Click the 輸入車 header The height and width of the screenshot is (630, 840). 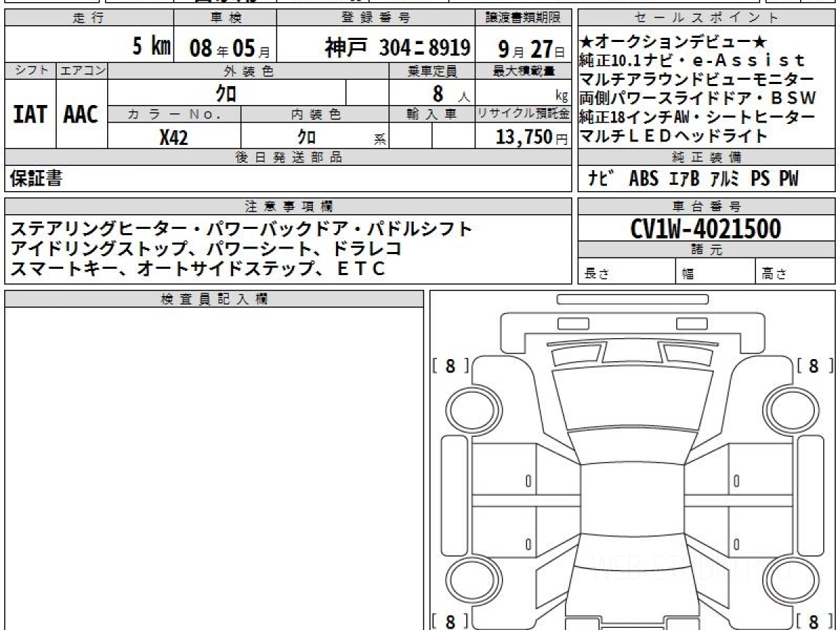[432, 114]
